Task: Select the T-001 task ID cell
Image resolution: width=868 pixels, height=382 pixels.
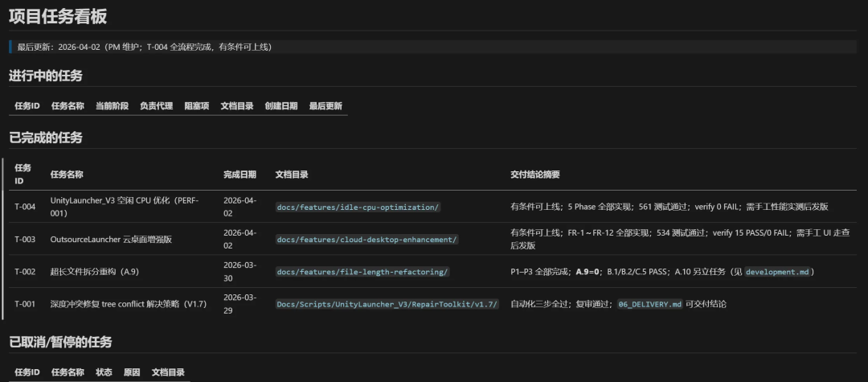Action: point(25,304)
